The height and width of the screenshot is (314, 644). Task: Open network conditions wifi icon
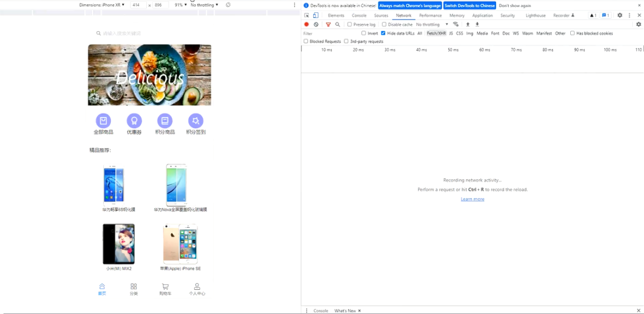pos(455,24)
